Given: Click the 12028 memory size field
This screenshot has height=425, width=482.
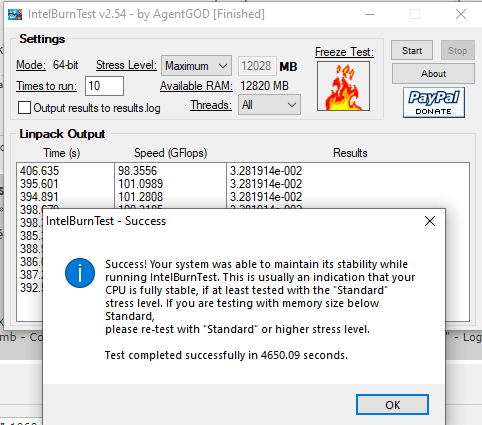Looking at the screenshot, I should [257, 66].
